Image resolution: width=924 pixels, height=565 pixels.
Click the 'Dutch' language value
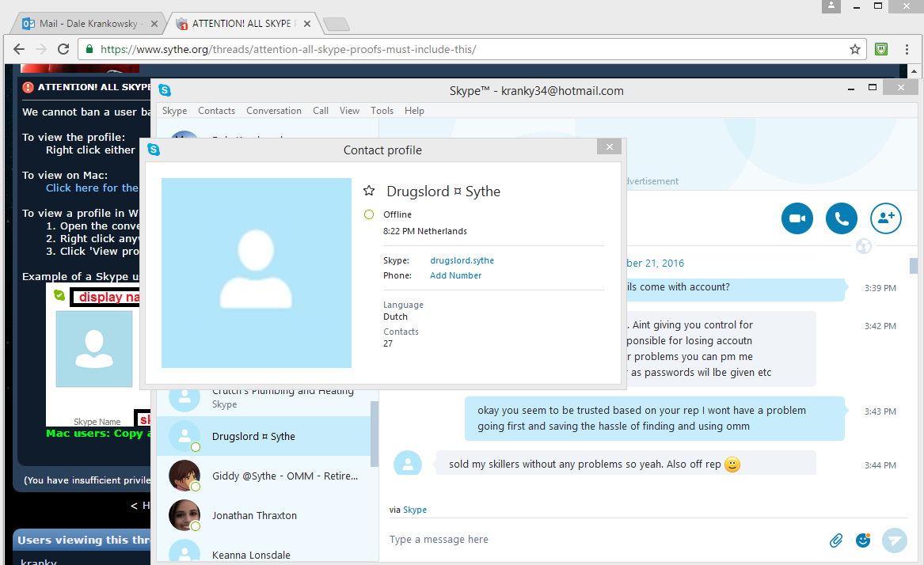(395, 317)
